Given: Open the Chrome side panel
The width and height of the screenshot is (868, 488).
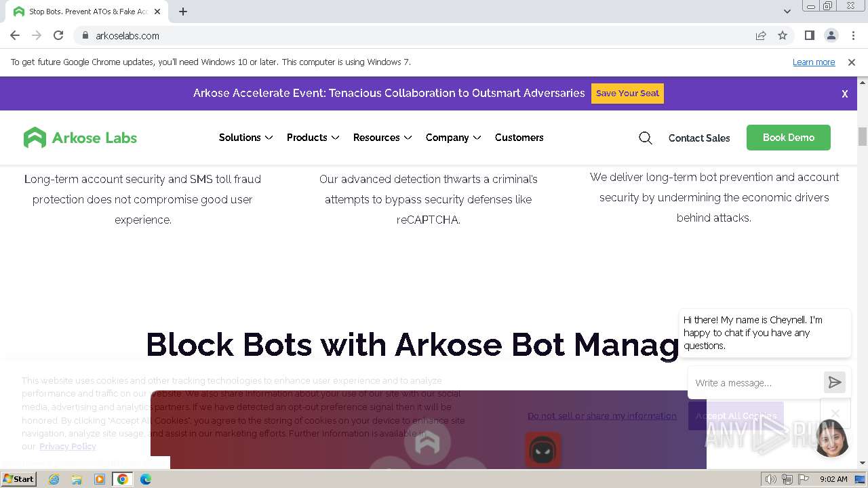Looking at the screenshot, I should 809,35.
